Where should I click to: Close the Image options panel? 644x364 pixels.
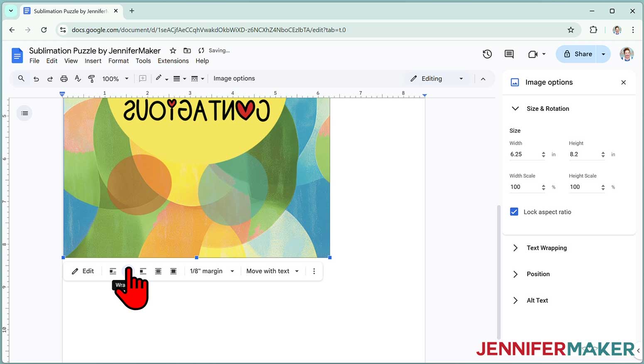(x=623, y=82)
